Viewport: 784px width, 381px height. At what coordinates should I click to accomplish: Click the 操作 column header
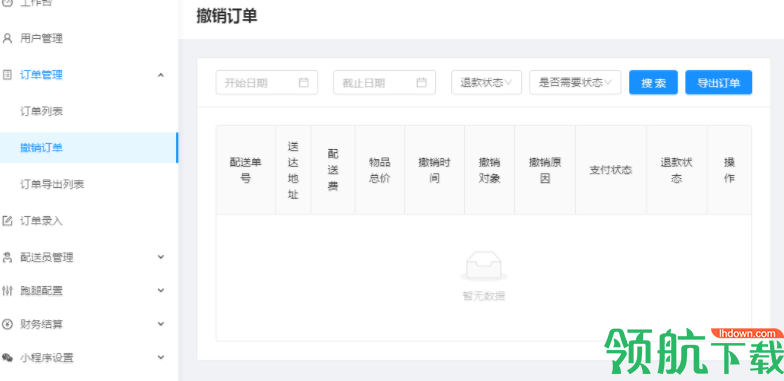tap(729, 170)
